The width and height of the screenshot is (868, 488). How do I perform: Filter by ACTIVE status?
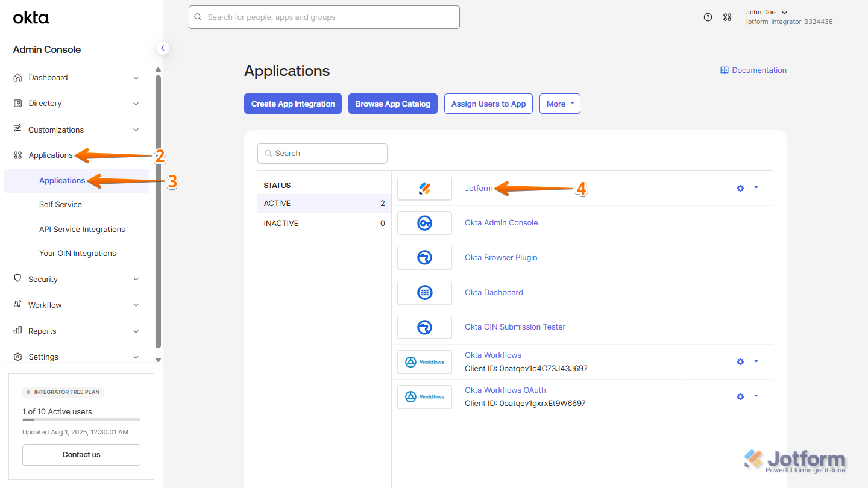[324, 204]
